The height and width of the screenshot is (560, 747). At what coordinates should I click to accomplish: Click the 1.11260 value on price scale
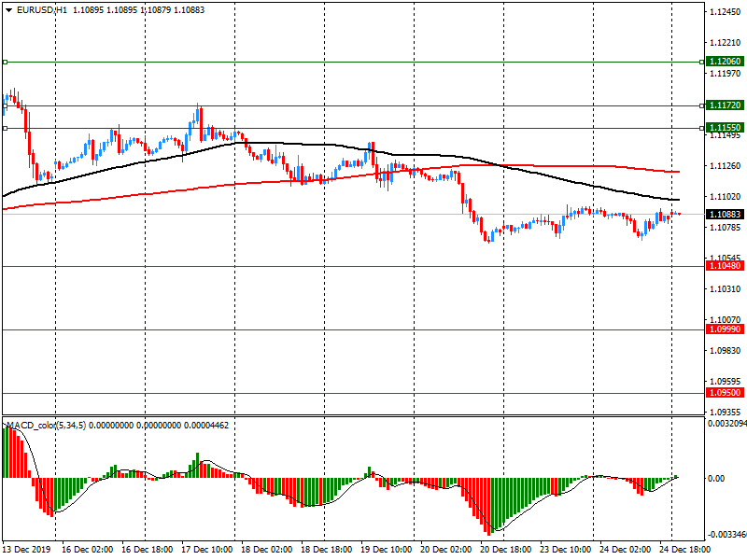[725, 166]
